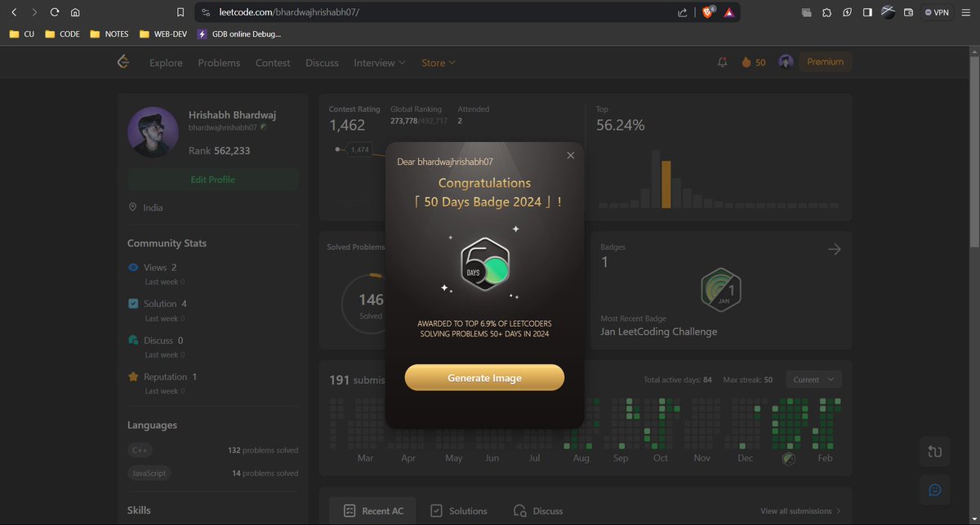The height and width of the screenshot is (525, 980).
Task: Expand the Store dropdown
Action: [439, 63]
